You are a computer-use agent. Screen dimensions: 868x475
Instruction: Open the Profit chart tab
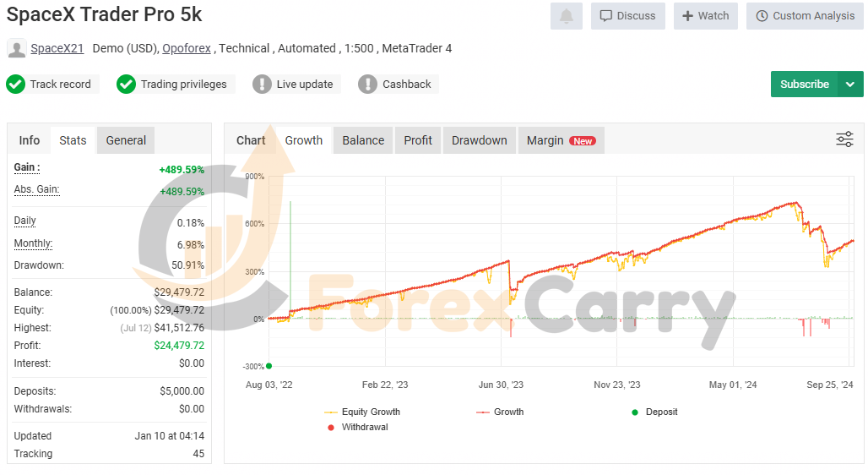pyautogui.click(x=418, y=141)
